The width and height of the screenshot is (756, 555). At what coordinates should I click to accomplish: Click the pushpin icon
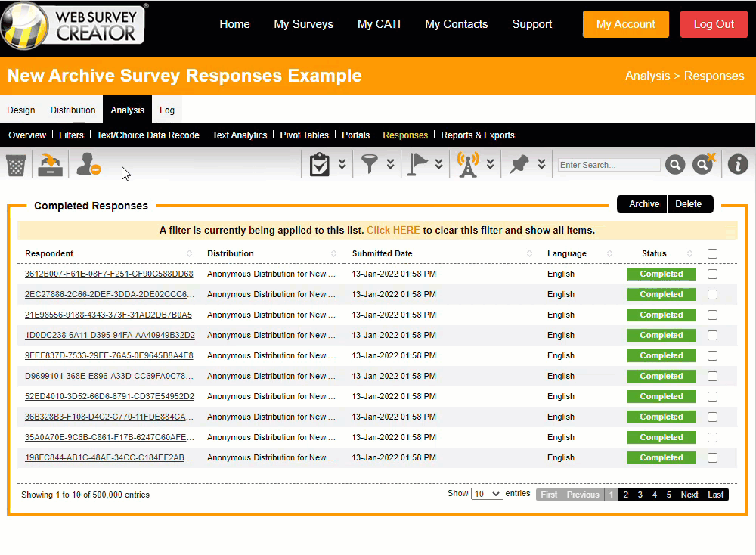coord(519,164)
